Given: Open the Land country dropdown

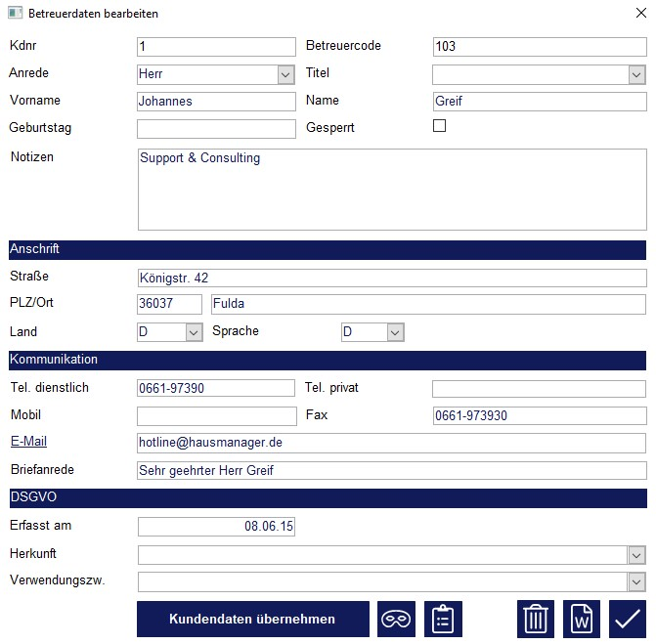Looking at the screenshot, I should [194, 332].
